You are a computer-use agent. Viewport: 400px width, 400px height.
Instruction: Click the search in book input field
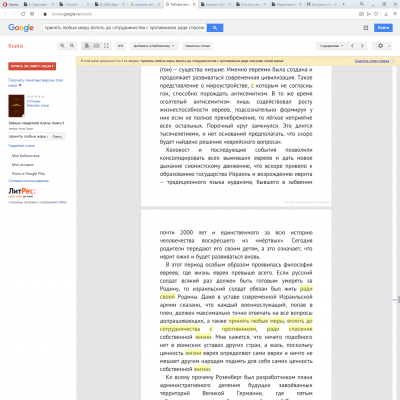tap(28, 136)
